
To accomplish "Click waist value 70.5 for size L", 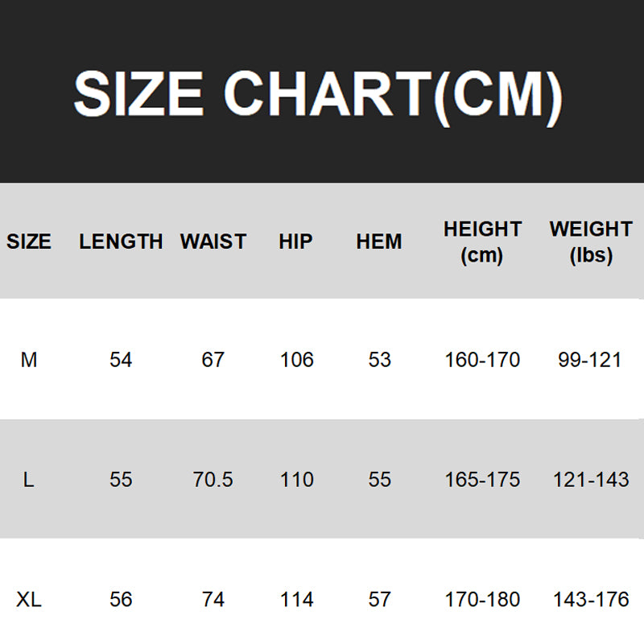I will (213, 480).
